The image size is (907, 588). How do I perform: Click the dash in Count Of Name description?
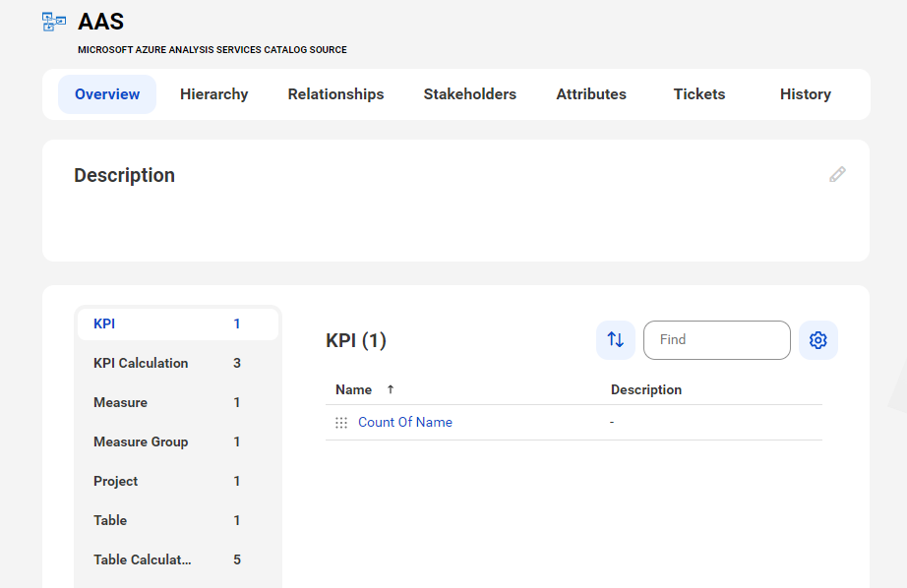click(x=612, y=422)
